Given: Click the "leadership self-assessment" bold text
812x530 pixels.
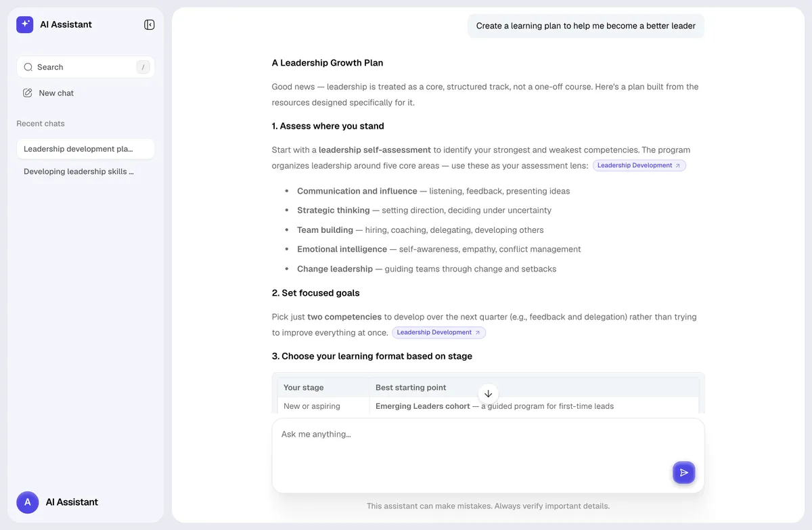Looking at the screenshot, I should click(x=375, y=150).
